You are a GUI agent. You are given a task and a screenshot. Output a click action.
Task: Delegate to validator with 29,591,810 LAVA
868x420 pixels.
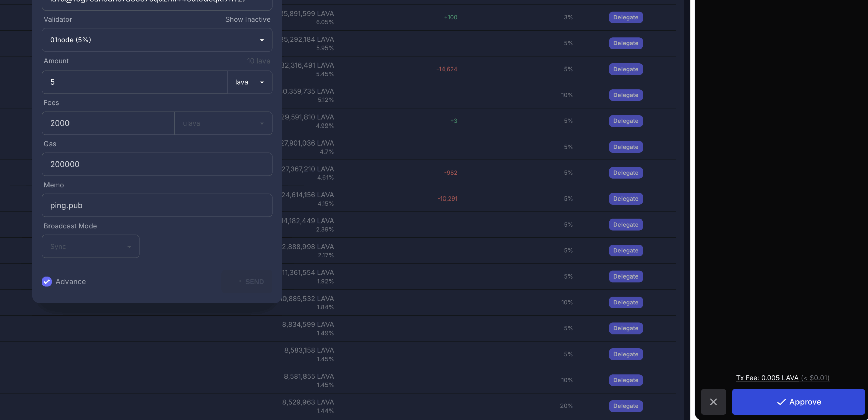coord(626,121)
